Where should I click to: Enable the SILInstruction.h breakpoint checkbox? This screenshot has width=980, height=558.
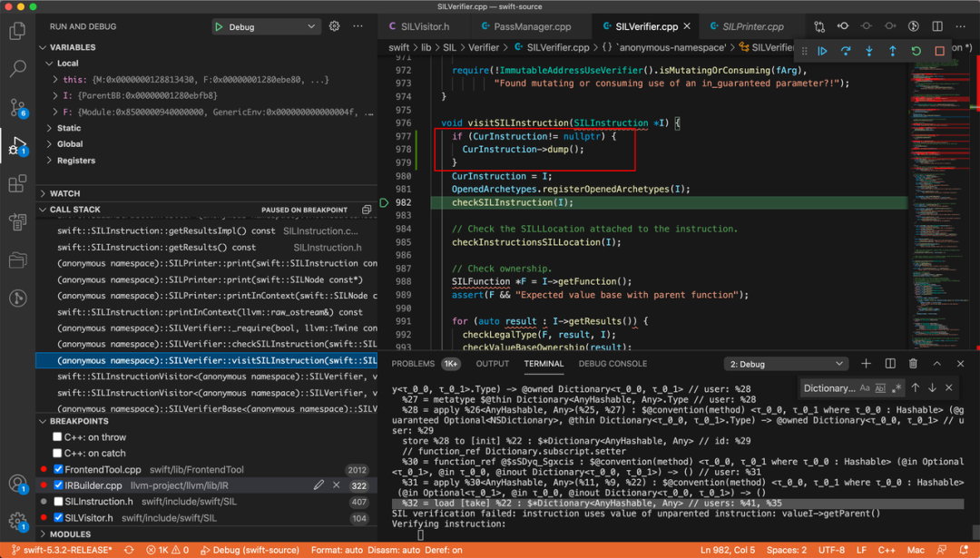click(58, 502)
